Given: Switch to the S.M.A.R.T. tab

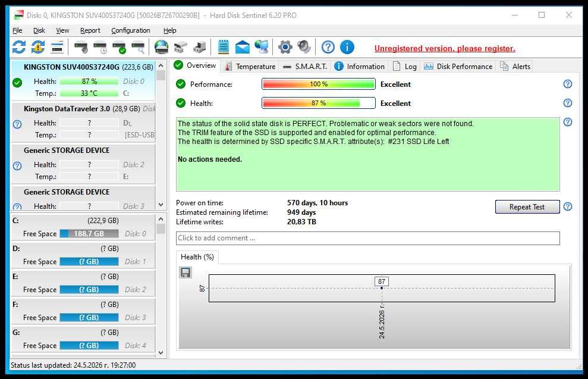Looking at the screenshot, I should (305, 67).
